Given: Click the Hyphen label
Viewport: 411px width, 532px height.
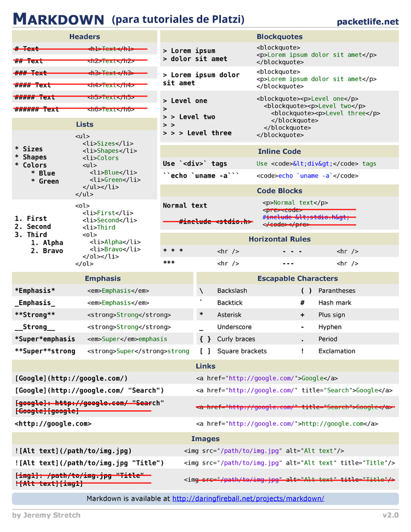Looking at the screenshot, I should [330, 327].
